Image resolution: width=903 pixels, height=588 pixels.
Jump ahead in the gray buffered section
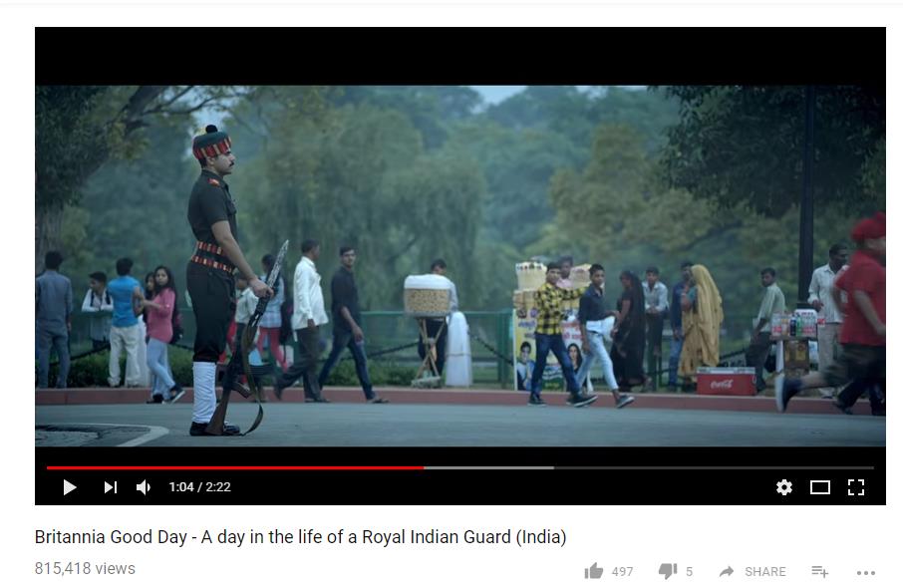(489, 467)
